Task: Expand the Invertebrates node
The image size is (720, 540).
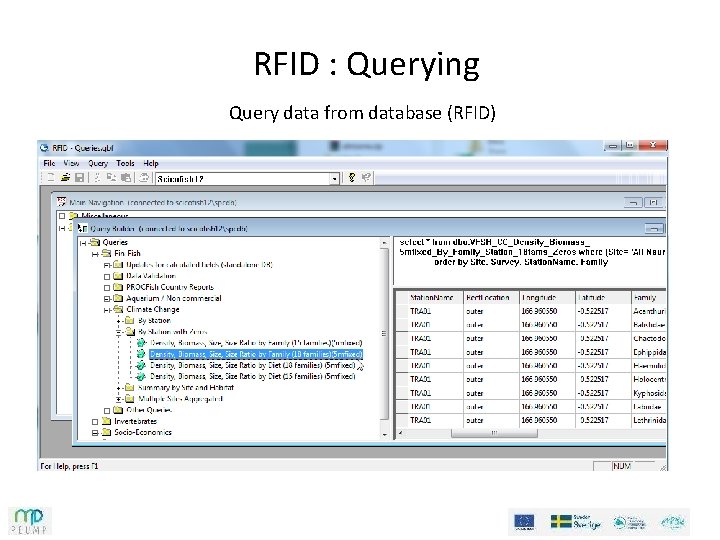Action: click(95, 422)
